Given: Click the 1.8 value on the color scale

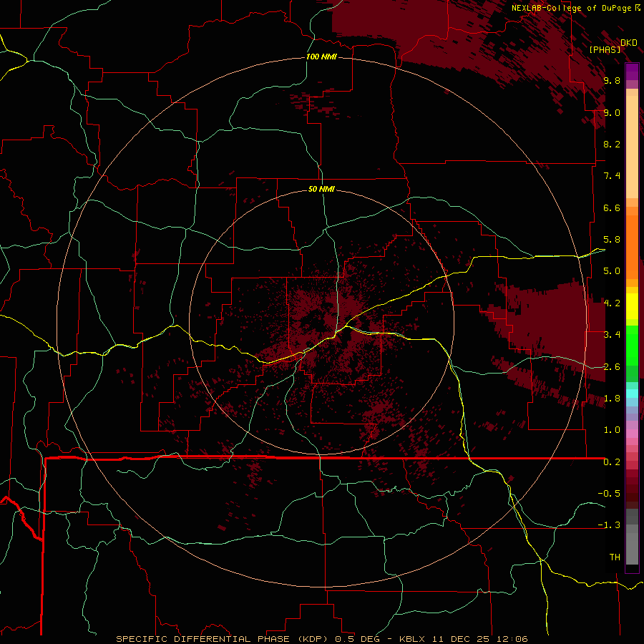Looking at the screenshot, I should pos(612,399).
